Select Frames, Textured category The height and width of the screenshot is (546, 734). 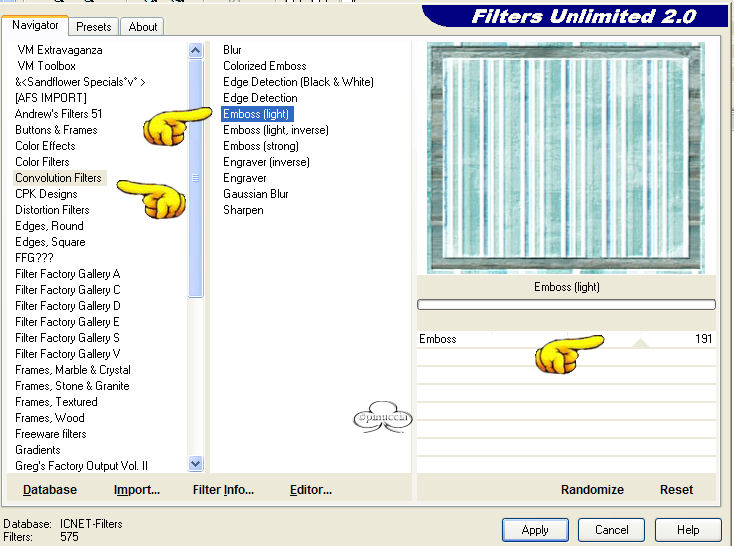pyautogui.click(x=57, y=402)
